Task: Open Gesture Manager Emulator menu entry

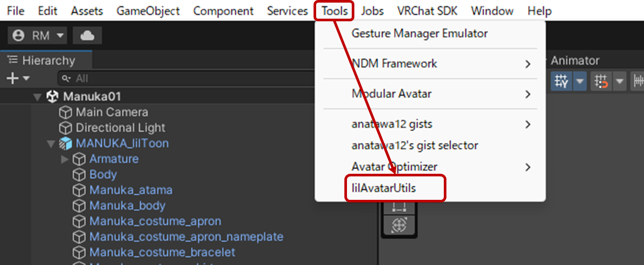Action: pos(419,33)
